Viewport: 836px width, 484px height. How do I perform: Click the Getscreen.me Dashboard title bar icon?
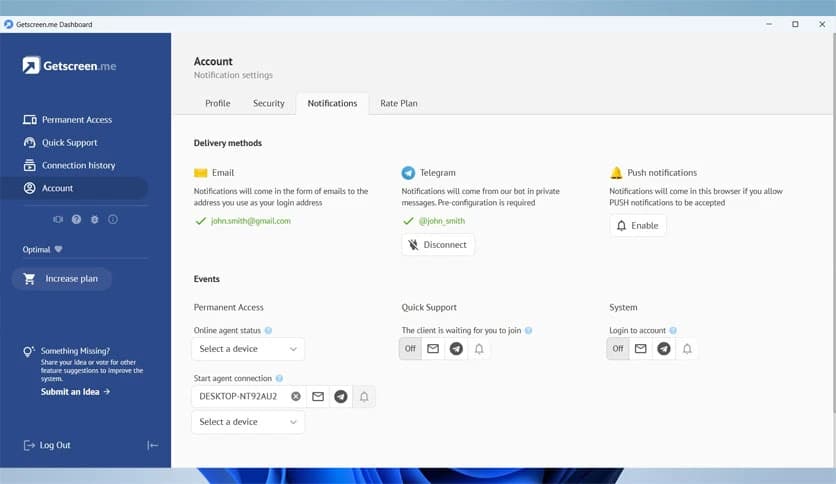tap(8, 25)
